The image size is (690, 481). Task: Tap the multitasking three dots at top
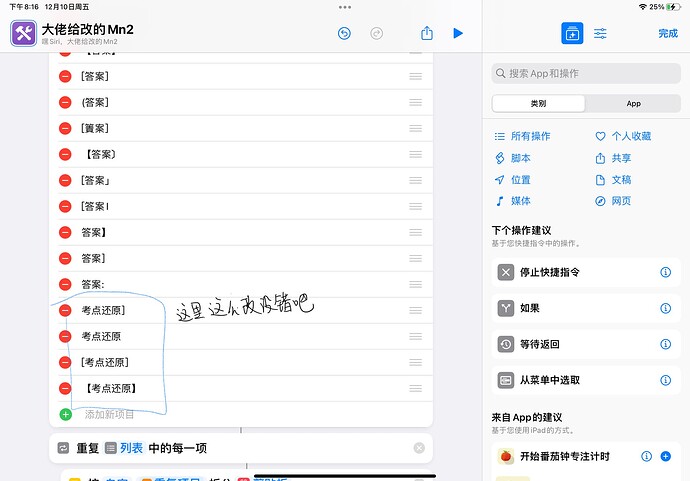345,7
